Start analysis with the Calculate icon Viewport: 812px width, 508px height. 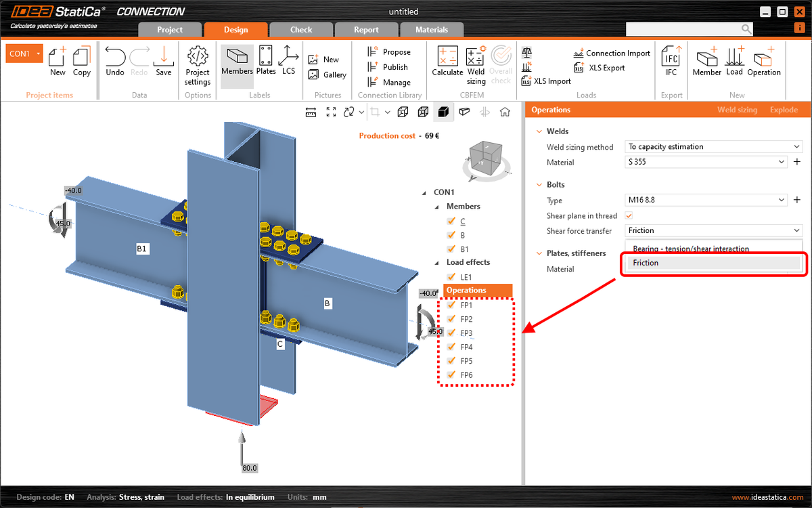click(x=447, y=61)
